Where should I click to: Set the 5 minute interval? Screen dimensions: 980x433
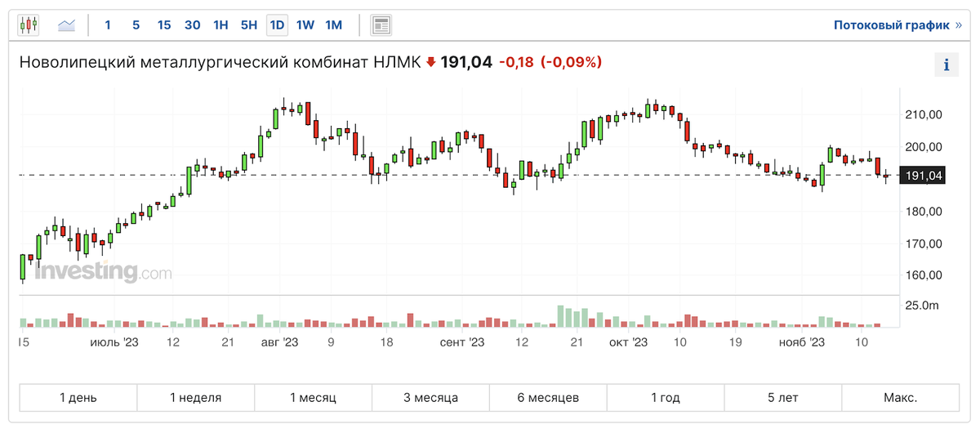[136, 25]
